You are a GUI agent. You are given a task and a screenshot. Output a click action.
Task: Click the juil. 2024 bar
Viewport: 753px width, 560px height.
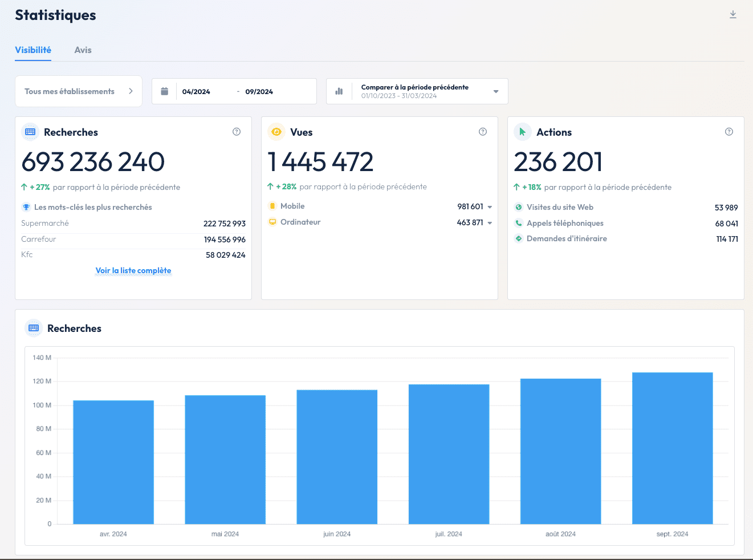[x=449, y=454]
